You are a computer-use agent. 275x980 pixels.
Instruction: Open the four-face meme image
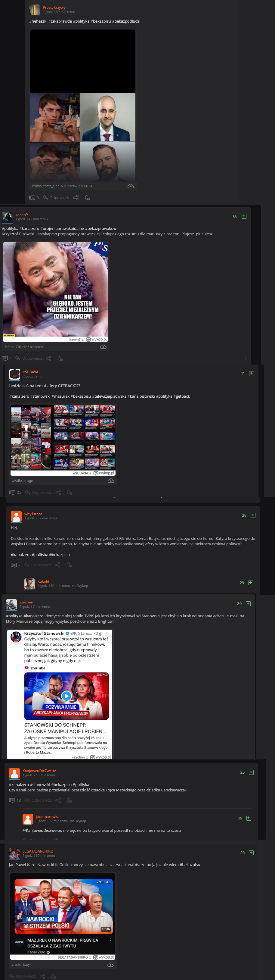tap(83, 106)
